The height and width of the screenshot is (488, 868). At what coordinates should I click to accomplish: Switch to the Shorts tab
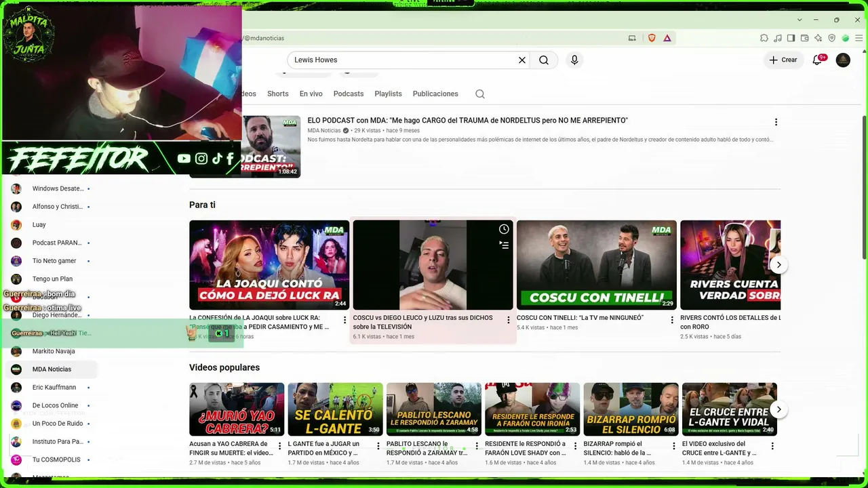coord(278,94)
